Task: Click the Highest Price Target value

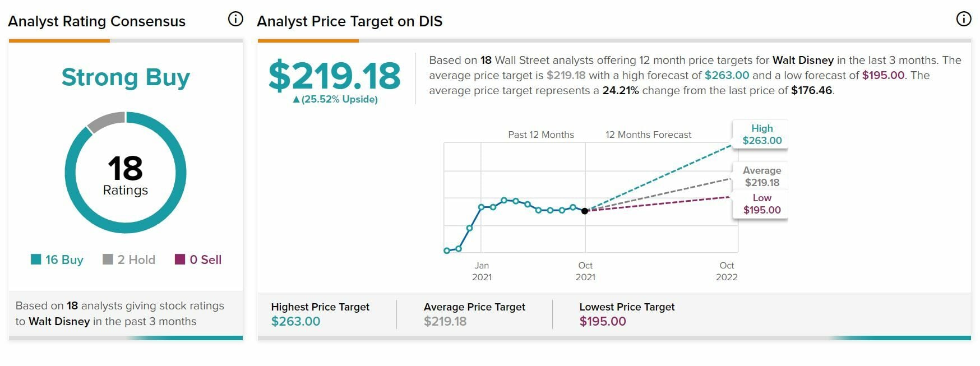Action: coord(295,321)
